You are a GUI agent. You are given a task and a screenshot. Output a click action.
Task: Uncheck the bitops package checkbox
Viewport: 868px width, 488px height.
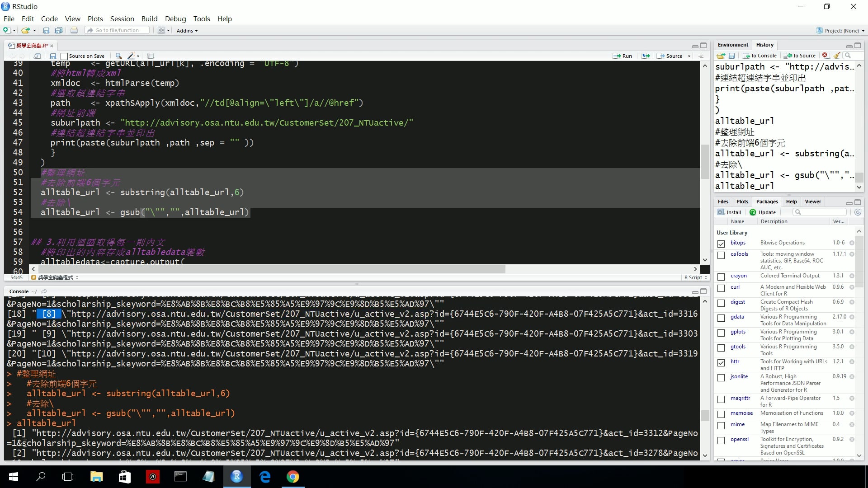click(x=721, y=244)
